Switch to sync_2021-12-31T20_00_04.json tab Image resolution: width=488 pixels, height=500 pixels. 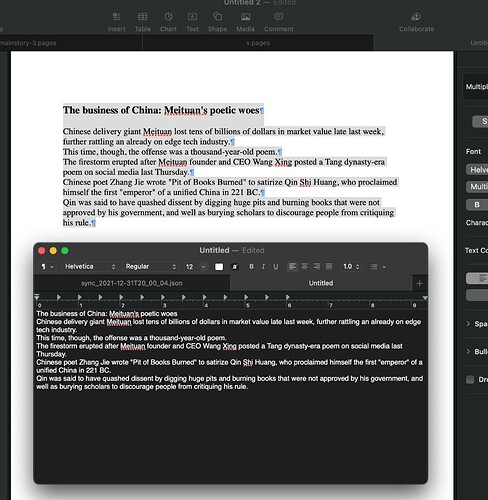[x=132, y=283]
